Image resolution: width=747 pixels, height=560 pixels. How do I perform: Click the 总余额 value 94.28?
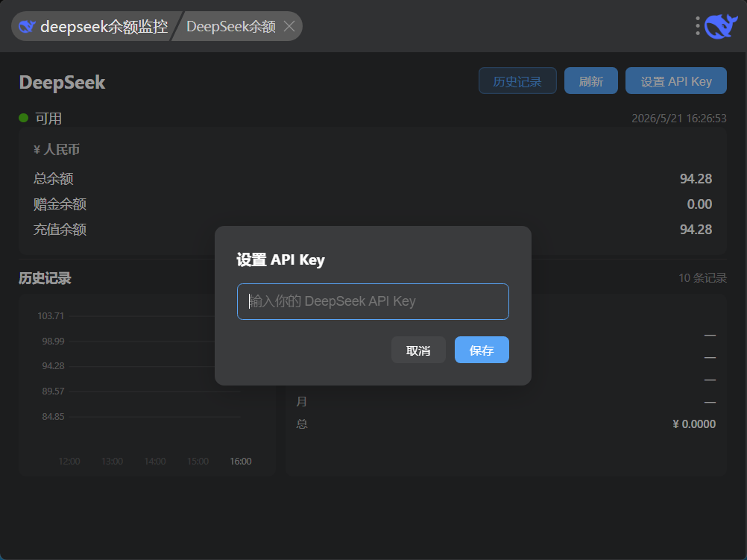click(x=696, y=179)
